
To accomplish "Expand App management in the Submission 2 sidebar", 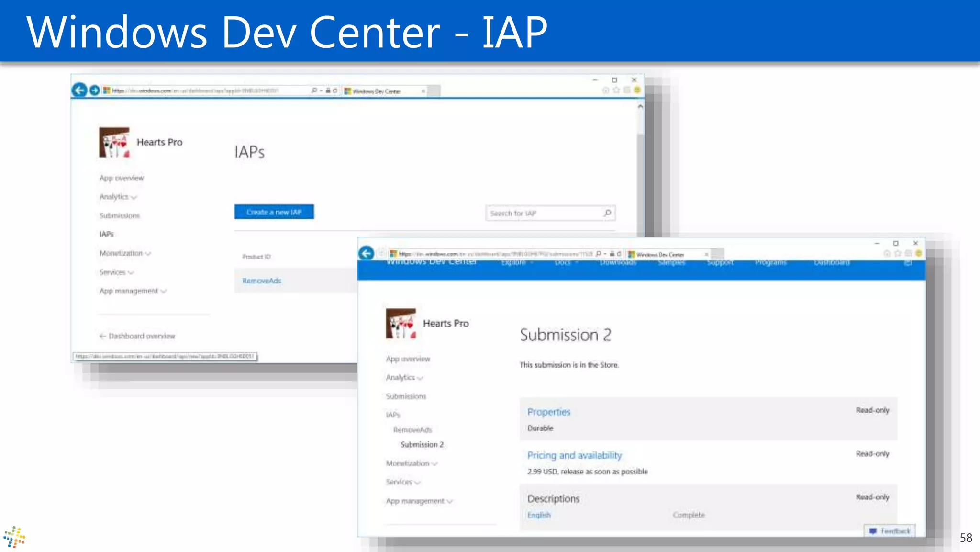I will tap(419, 501).
